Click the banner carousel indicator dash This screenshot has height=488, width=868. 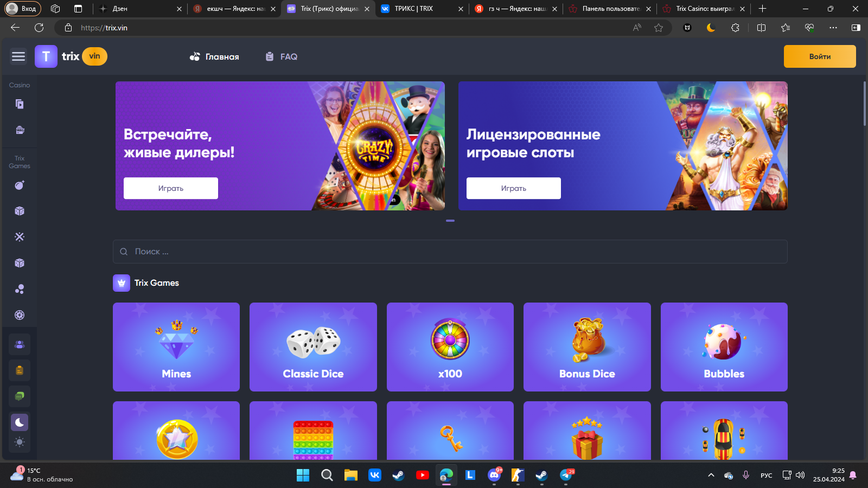(x=450, y=221)
